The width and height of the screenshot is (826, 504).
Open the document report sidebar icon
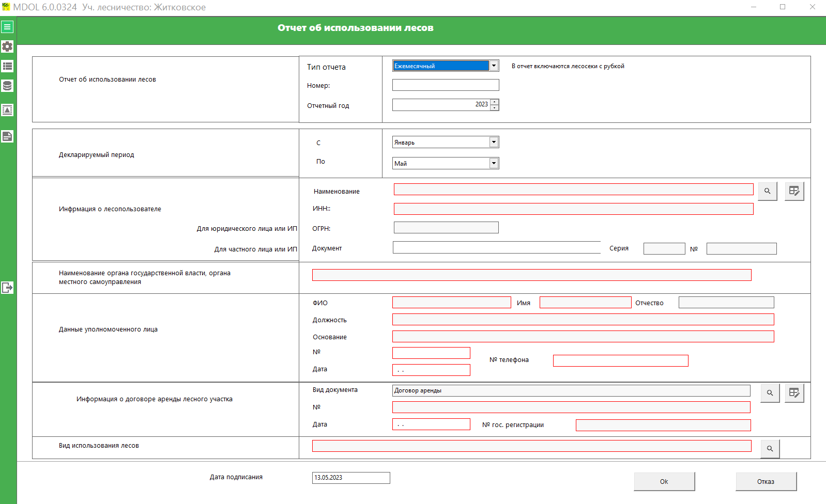click(x=7, y=136)
